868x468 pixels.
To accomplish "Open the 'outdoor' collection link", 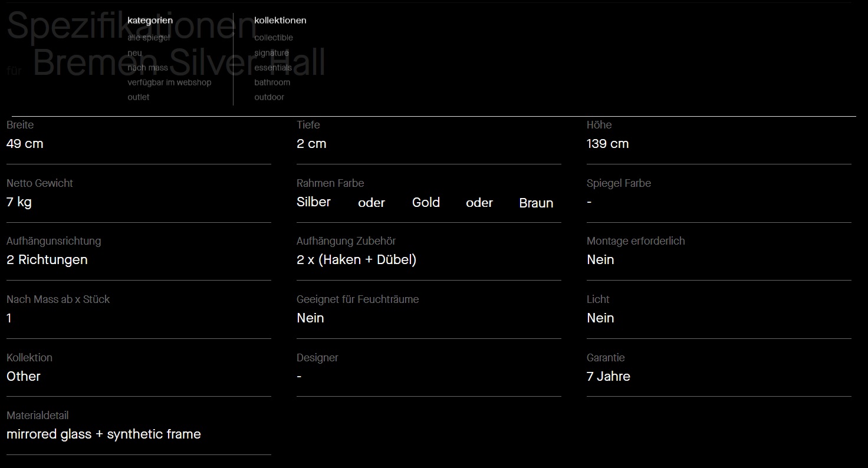I will pyautogui.click(x=269, y=97).
